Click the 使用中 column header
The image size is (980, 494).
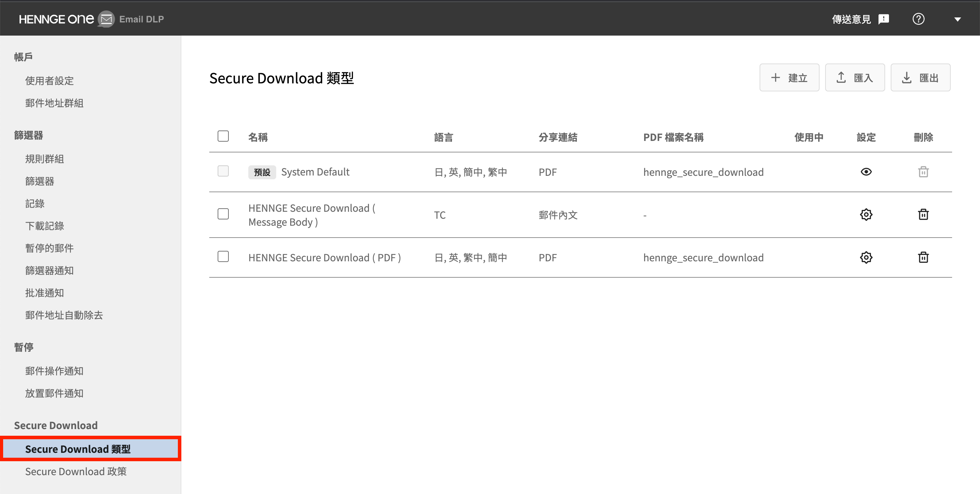point(809,137)
